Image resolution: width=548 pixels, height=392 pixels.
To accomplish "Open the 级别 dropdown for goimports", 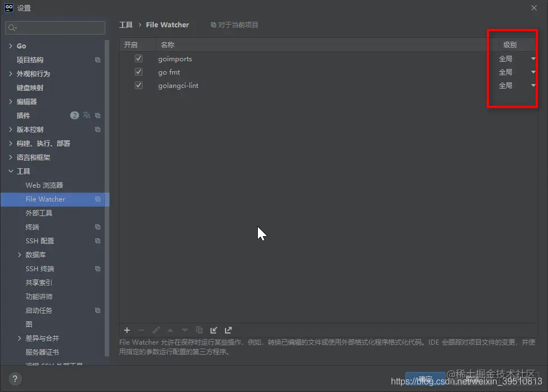I will 533,58.
